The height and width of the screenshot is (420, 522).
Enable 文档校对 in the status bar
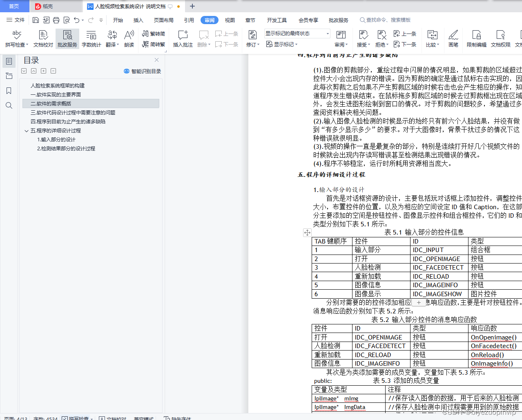112,418
